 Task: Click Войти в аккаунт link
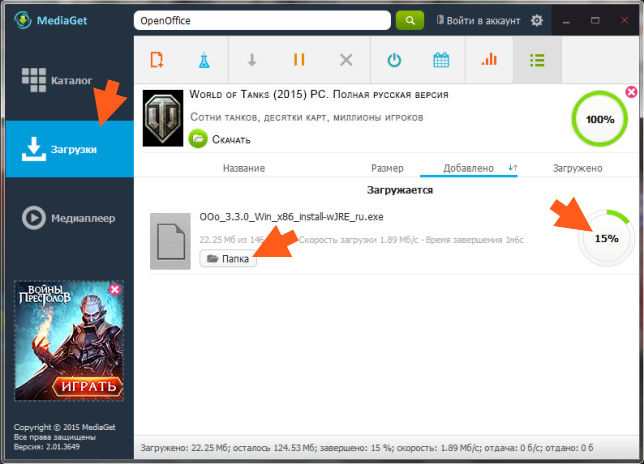click(x=479, y=21)
